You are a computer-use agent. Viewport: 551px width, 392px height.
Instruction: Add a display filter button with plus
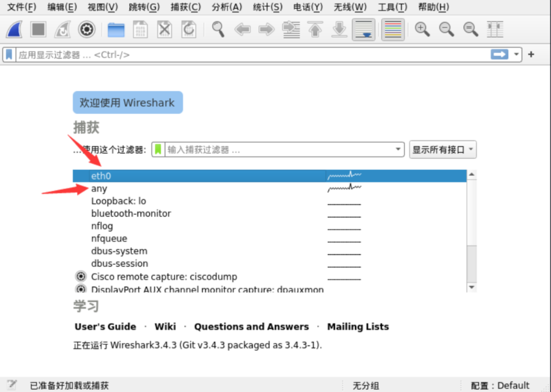tap(531, 55)
